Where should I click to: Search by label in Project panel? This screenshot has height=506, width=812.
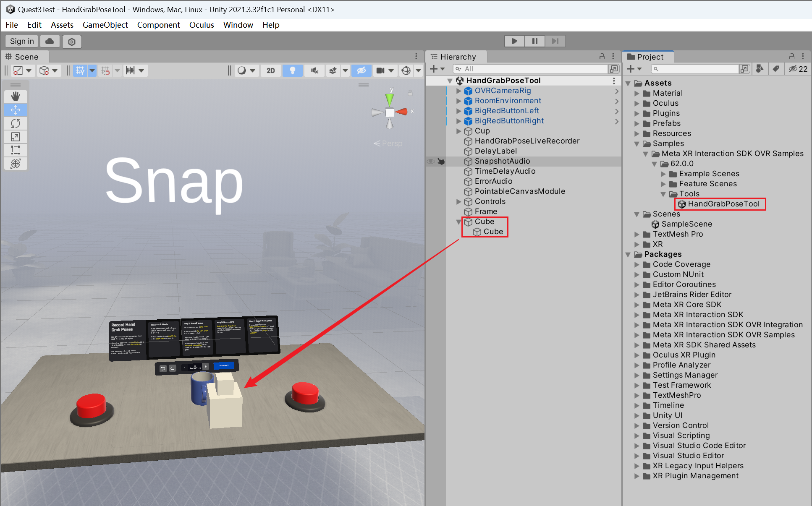[776, 69]
